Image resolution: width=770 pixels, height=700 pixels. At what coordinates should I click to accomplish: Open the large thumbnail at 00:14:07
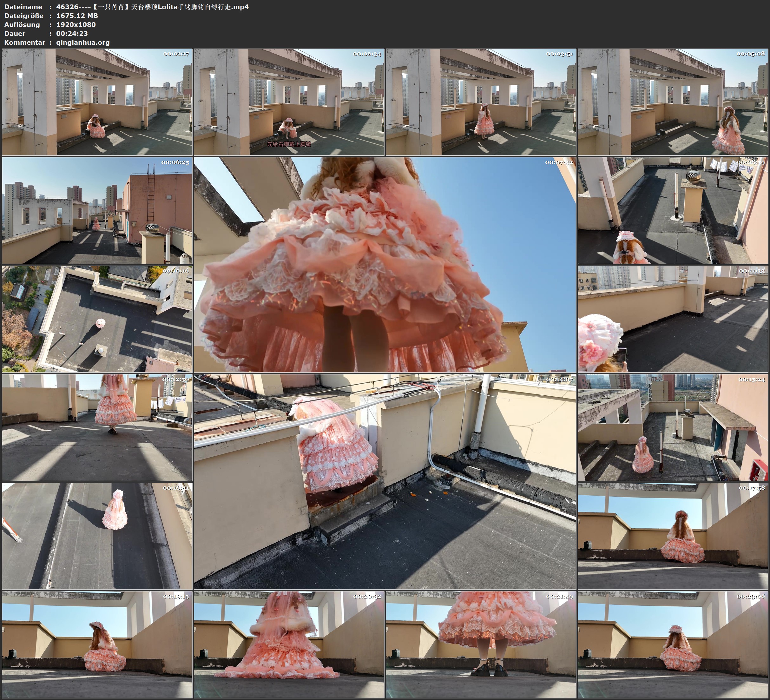385,482
